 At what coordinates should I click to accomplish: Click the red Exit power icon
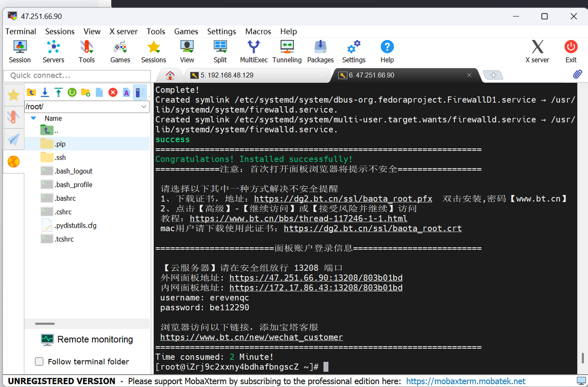(x=571, y=51)
